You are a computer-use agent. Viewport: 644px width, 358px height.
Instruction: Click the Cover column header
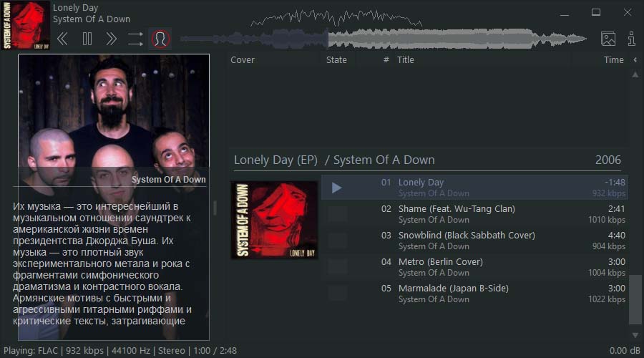[243, 60]
